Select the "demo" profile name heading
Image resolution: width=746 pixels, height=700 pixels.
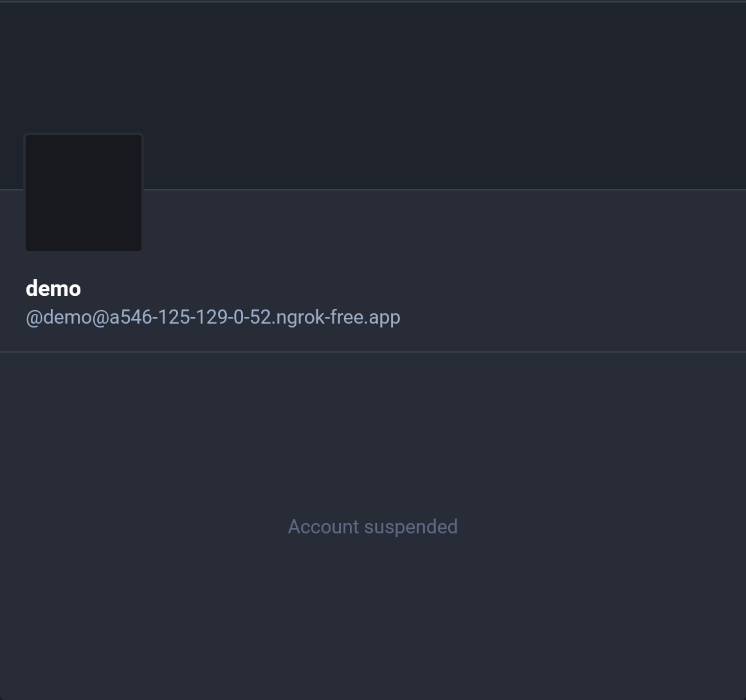coord(53,289)
